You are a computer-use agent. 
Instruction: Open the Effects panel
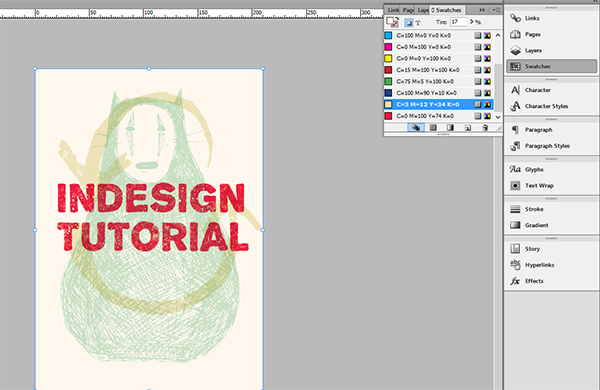point(551,281)
